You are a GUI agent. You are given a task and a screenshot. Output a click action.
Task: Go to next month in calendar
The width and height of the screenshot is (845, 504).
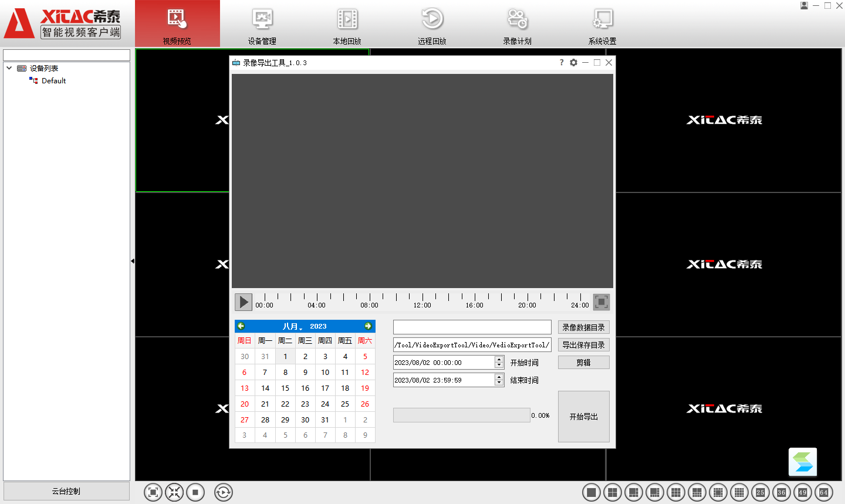coord(368,326)
